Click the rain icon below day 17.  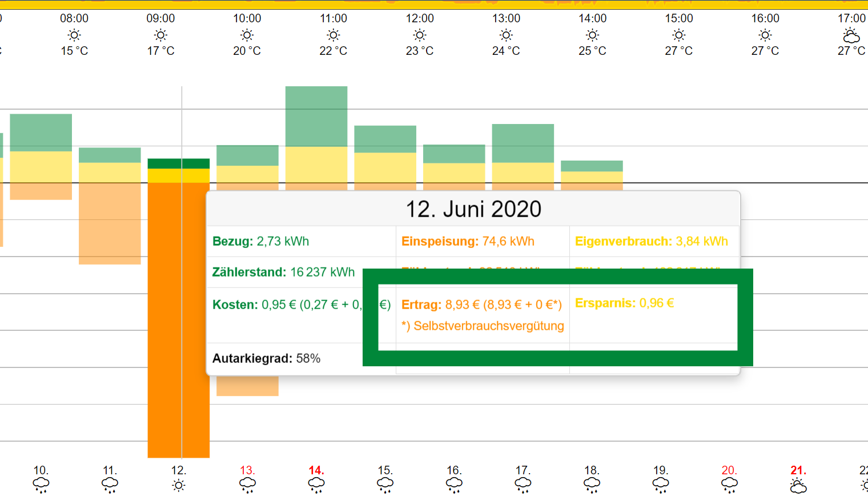[x=523, y=485]
